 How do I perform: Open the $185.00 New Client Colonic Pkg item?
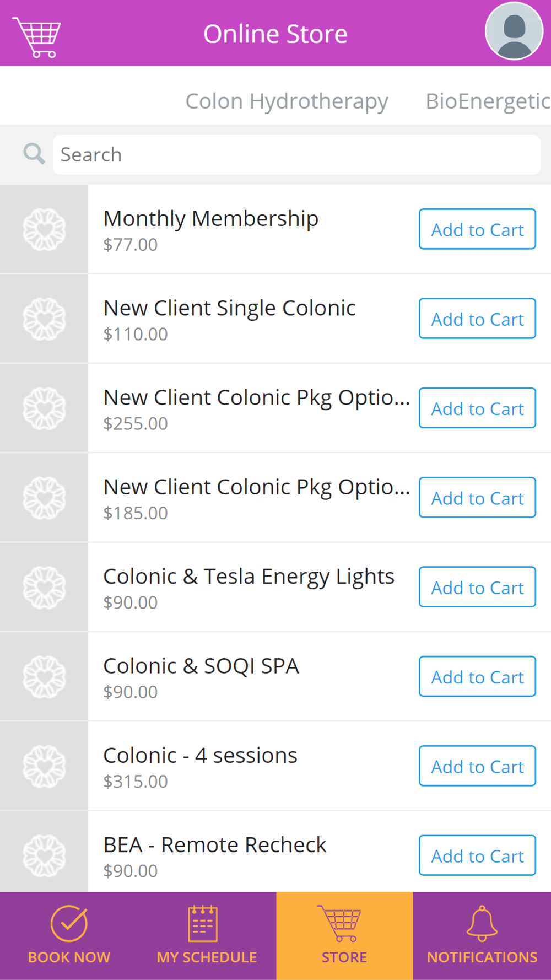pyautogui.click(x=257, y=488)
